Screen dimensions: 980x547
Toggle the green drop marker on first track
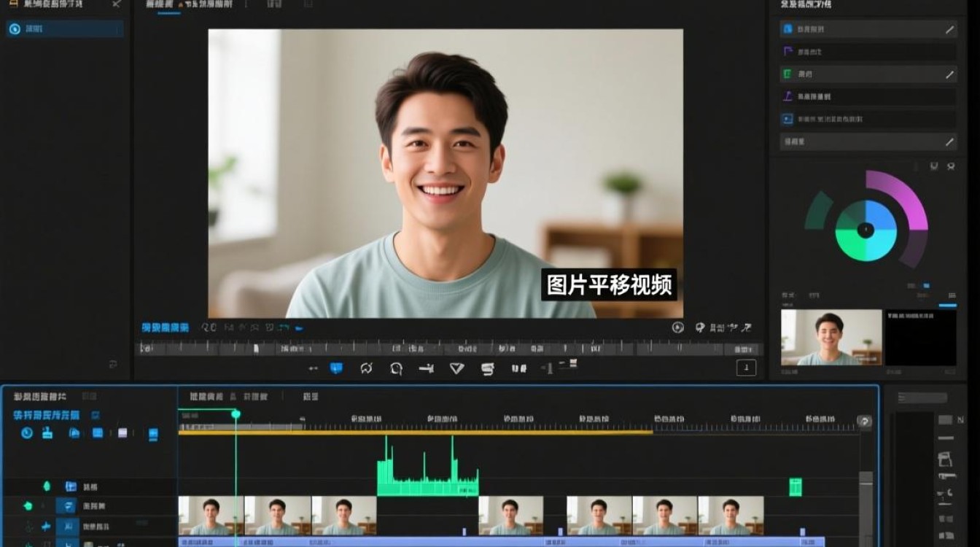click(47, 486)
